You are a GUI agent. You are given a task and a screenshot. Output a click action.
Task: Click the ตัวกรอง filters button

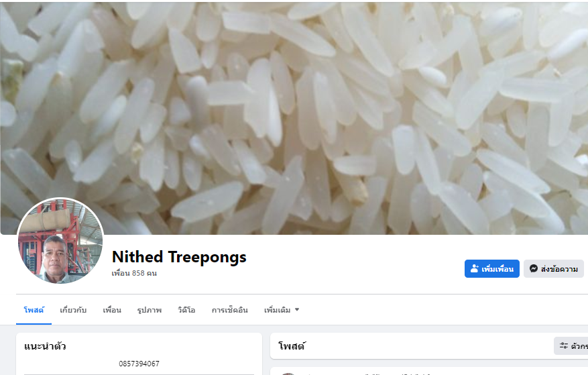click(x=571, y=345)
